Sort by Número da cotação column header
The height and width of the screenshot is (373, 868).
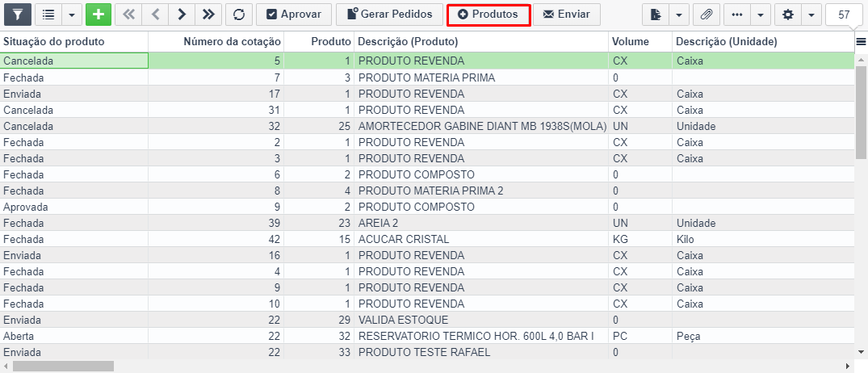coord(232,41)
